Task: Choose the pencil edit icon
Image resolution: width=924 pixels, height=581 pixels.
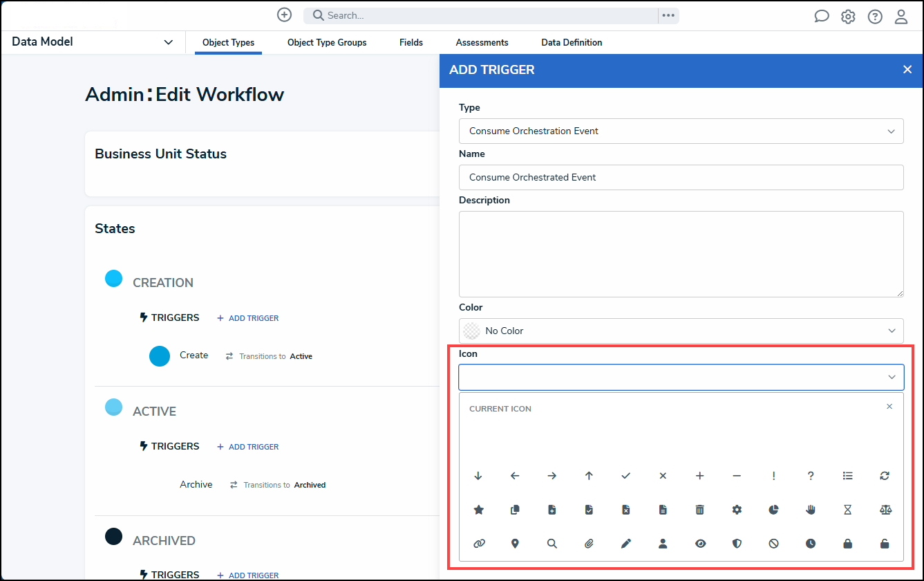Action: pos(625,544)
